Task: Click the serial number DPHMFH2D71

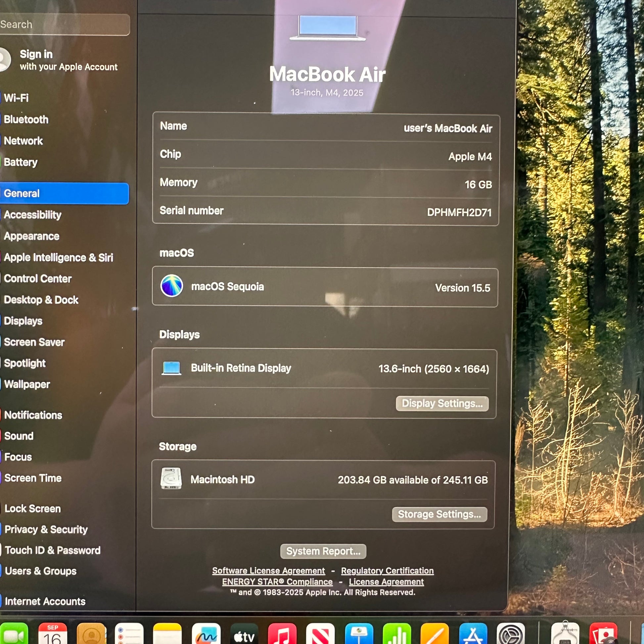Action: tap(459, 212)
